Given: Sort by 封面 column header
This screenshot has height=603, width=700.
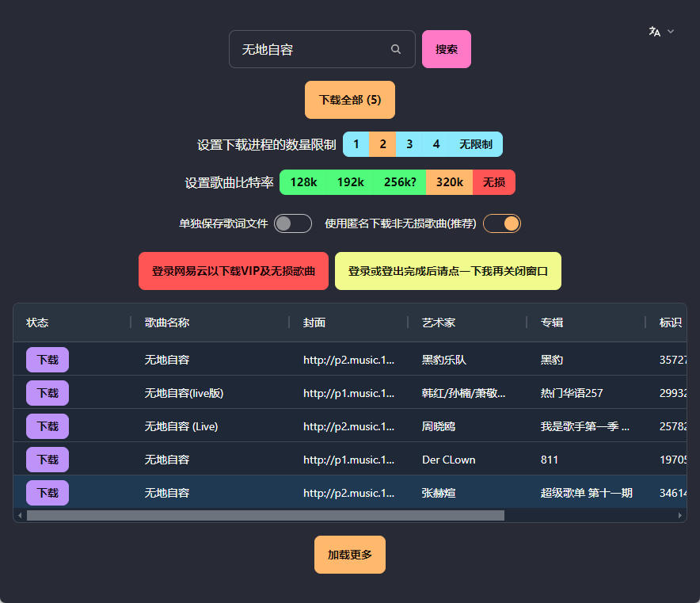Looking at the screenshot, I should click(314, 322).
